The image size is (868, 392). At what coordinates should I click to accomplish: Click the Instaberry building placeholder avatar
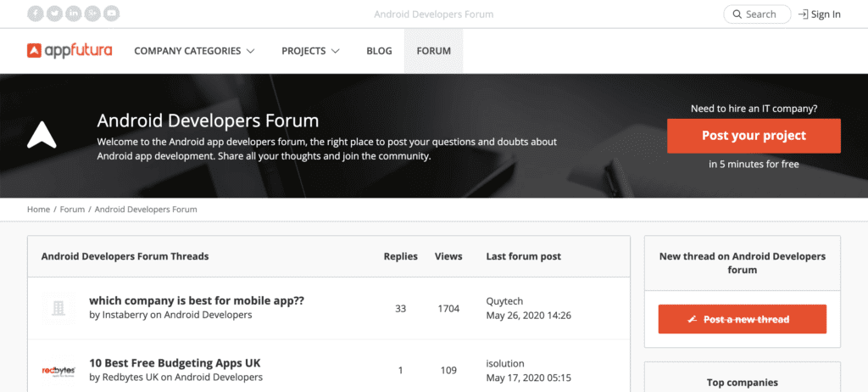point(58,308)
